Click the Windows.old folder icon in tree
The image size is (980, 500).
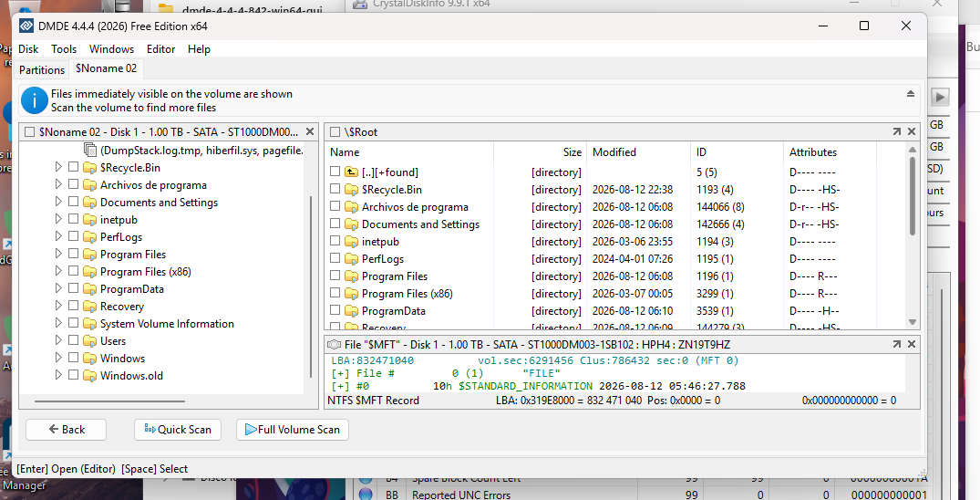90,376
